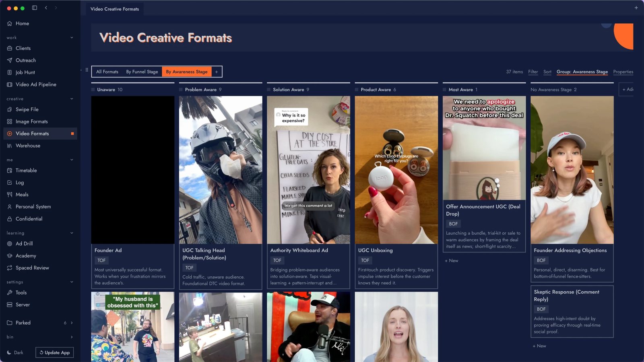Add new item under Most Aware
Screen dimensions: 644x362
tap(451, 261)
